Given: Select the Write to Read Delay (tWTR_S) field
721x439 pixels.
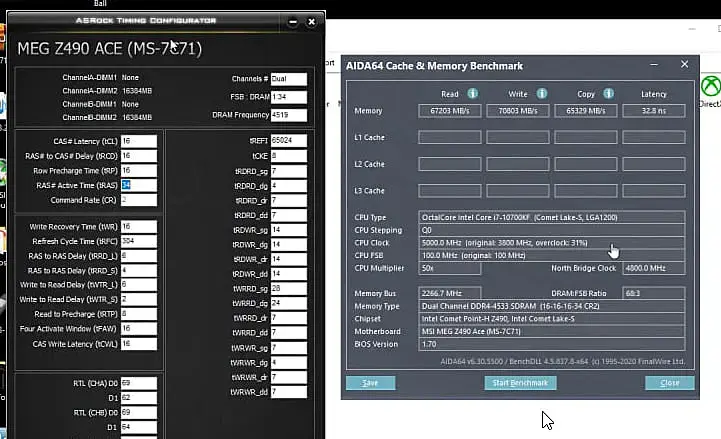Looking at the screenshot, I should coord(139,299).
